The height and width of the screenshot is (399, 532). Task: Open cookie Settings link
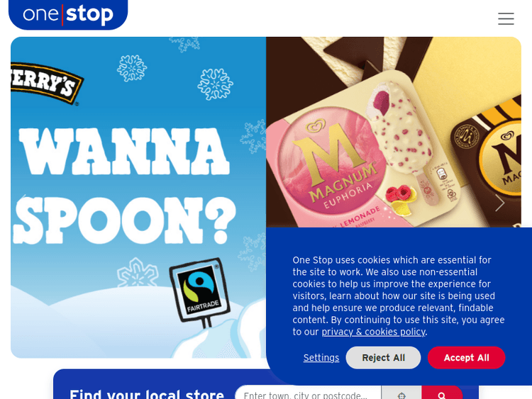coord(321,358)
